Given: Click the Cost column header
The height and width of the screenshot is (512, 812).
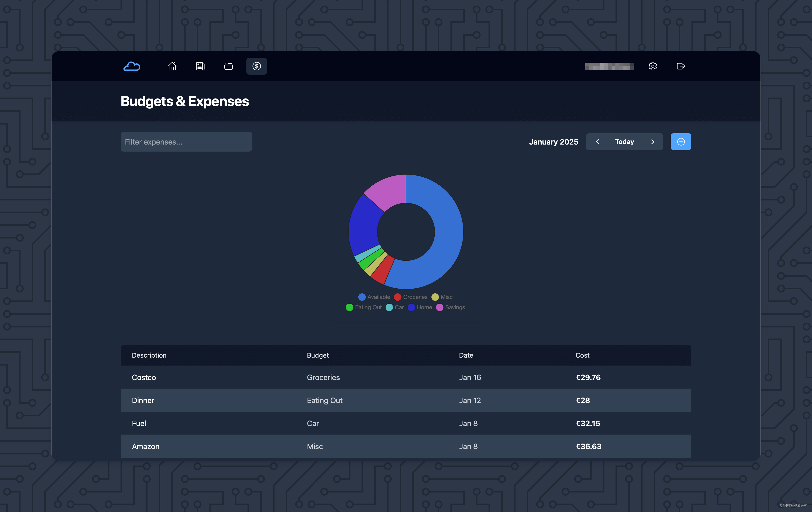Looking at the screenshot, I should (x=582, y=355).
